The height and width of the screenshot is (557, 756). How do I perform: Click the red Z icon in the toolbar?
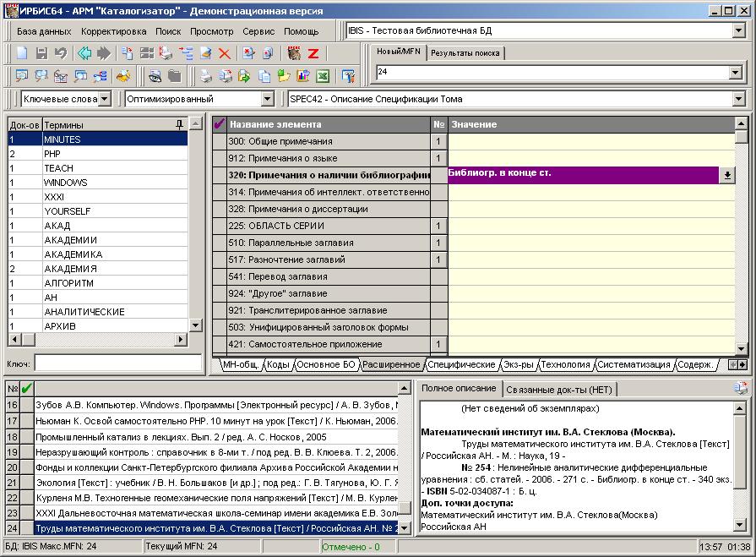(313, 53)
